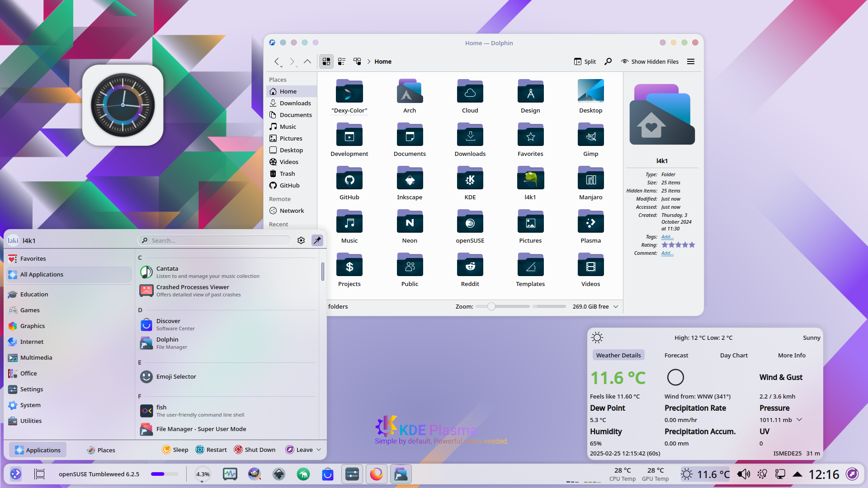Open the Inkscape folder
The width and height of the screenshot is (868, 488).
pyautogui.click(x=410, y=178)
